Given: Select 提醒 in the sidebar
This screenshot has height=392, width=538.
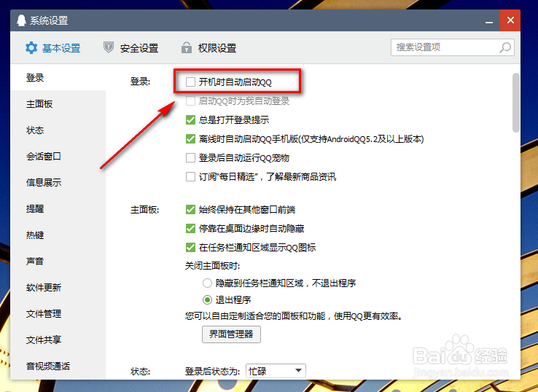Looking at the screenshot, I should point(58,209).
